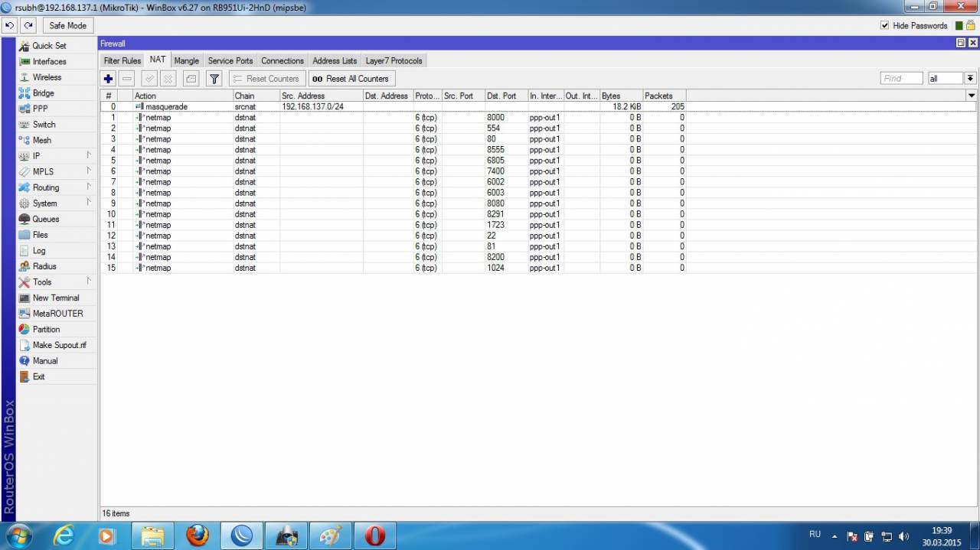Viewport: 980px width, 550px height.
Task: Remove selected rule with minus icon
Action: click(x=127, y=78)
